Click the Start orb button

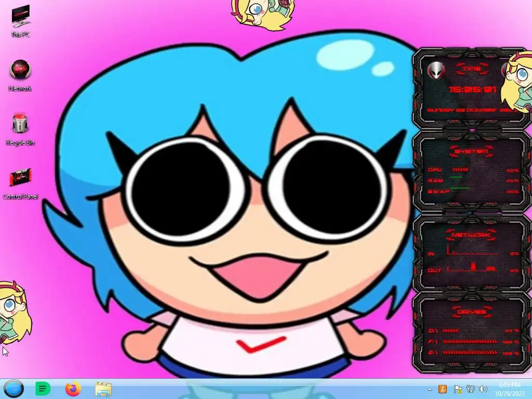click(14, 389)
